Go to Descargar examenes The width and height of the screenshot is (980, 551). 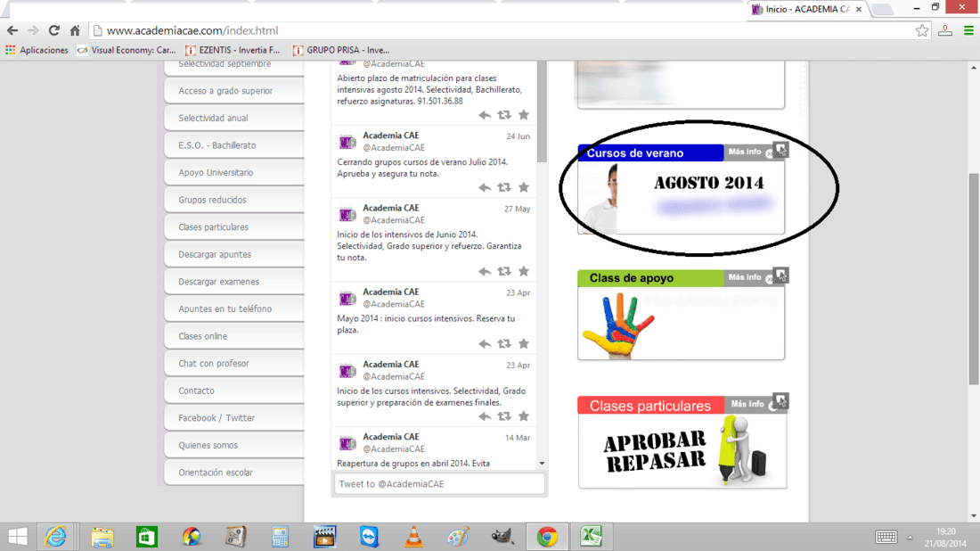[234, 282]
